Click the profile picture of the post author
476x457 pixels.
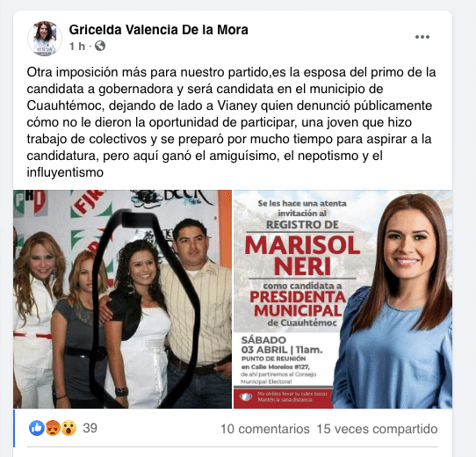click(x=45, y=39)
